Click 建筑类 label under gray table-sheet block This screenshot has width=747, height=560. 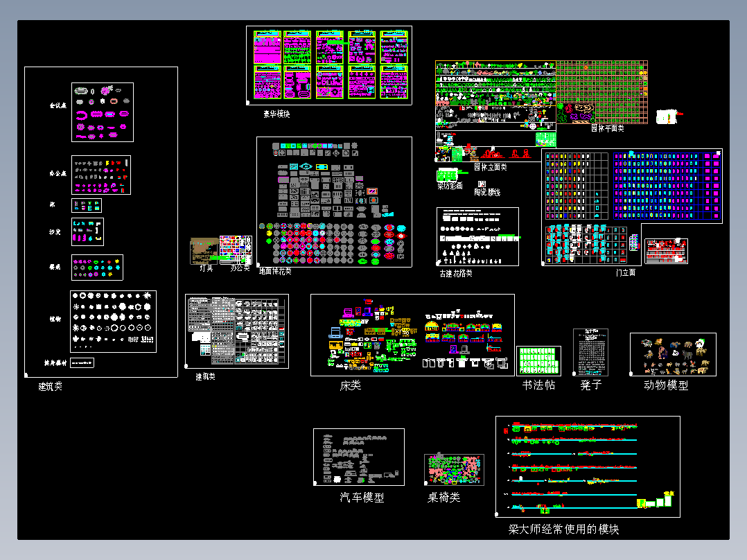205,376
